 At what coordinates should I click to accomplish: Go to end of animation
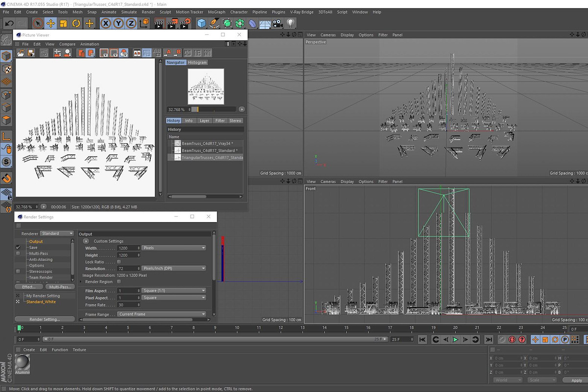click(x=489, y=339)
